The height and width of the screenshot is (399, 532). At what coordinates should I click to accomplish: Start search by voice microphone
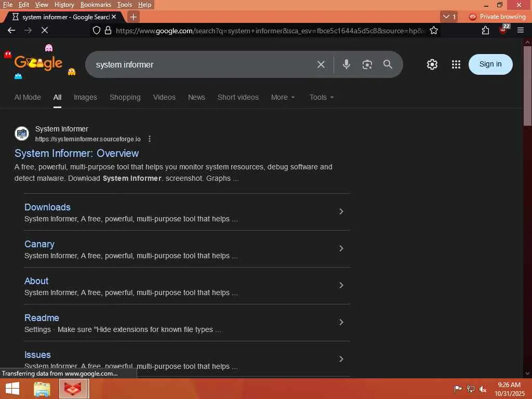346,64
